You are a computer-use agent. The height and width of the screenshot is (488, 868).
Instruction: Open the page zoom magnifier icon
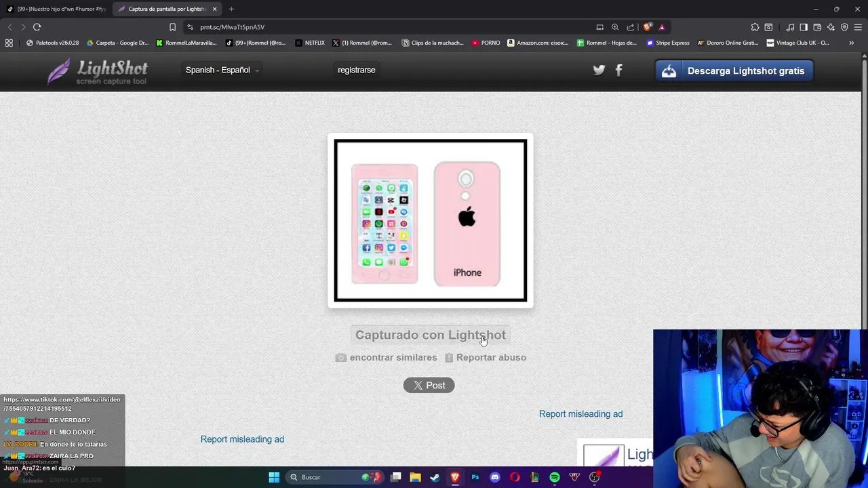click(x=615, y=27)
